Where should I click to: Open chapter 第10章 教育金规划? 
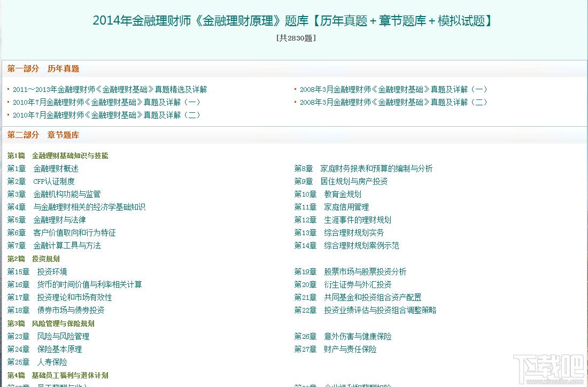[328, 194]
